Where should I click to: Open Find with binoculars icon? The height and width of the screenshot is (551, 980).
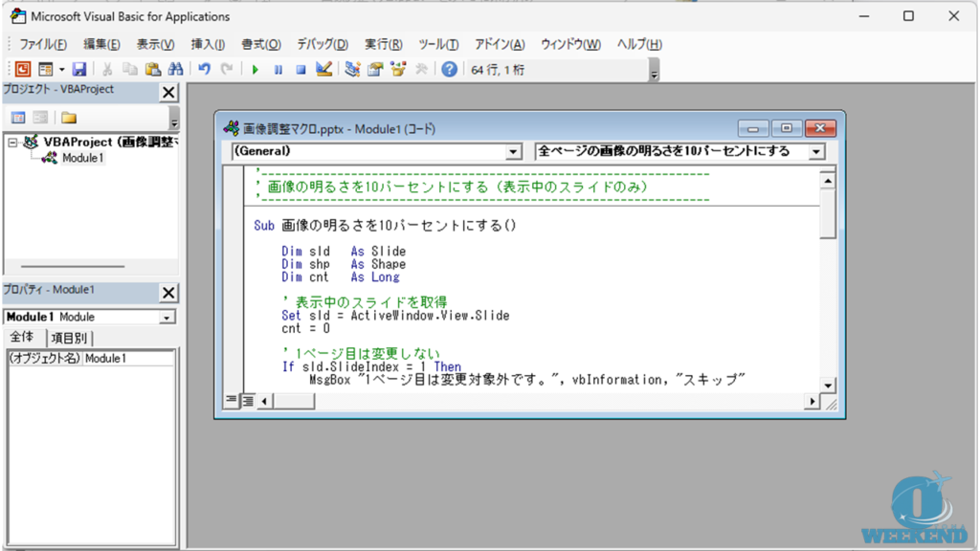tap(176, 69)
